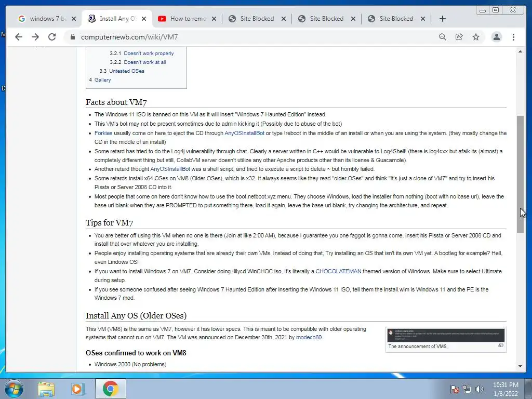Click 'OSes confirmed to work on VM8' subheading
Image resolution: width=532 pixels, height=399 pixels.
point(136,353)
